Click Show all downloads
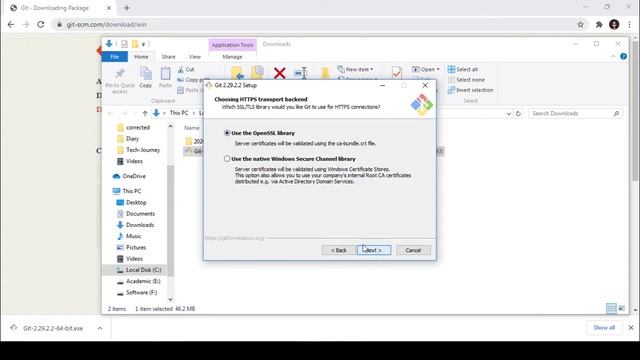This screenshot has width=640, height=360. pyautogui.click(x=604, y=328)
